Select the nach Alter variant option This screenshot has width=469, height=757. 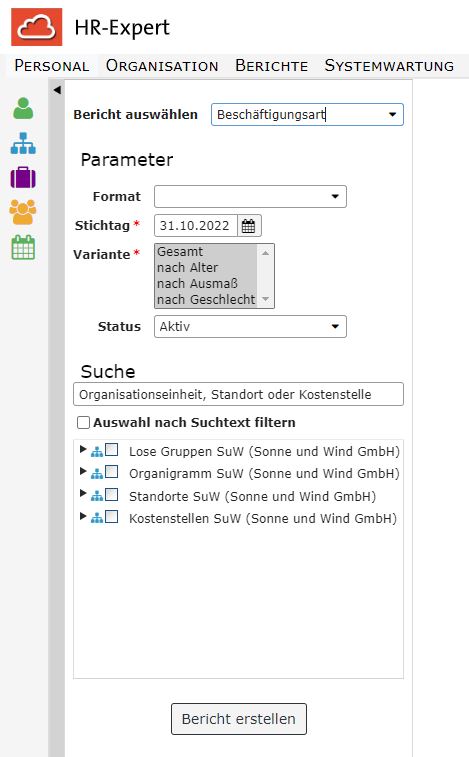point(187,267)
